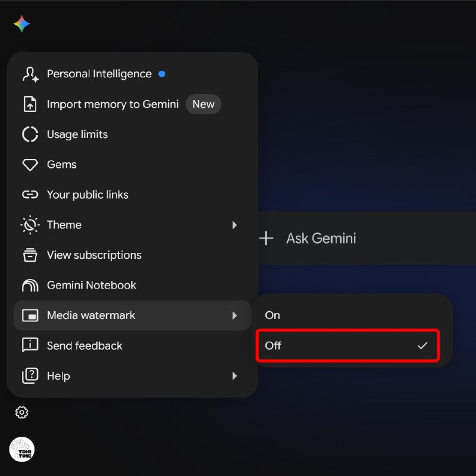Screen dimensions: 476x476
Task: Click the Import memory file-upload icon
Action: click(x=30, y=104)
